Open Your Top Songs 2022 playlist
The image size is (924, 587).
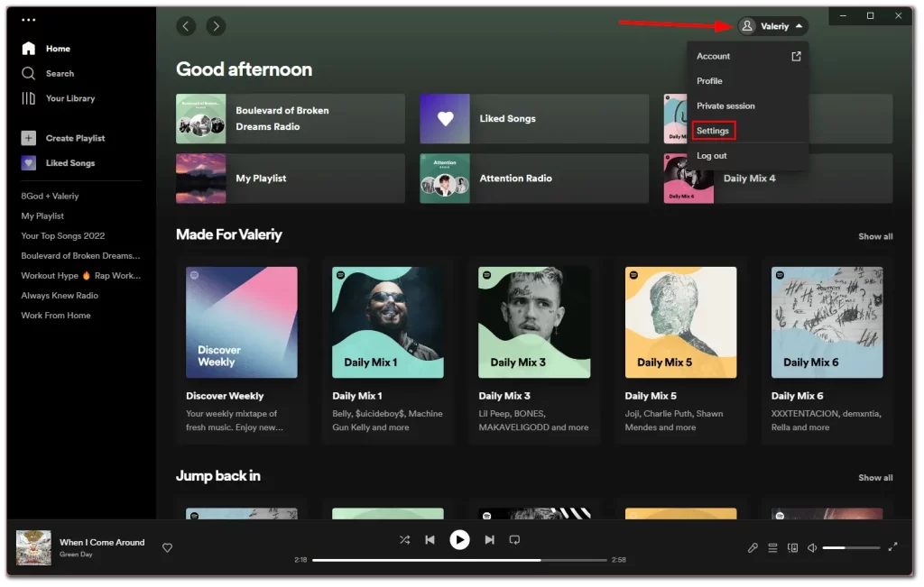coord(63,236)
